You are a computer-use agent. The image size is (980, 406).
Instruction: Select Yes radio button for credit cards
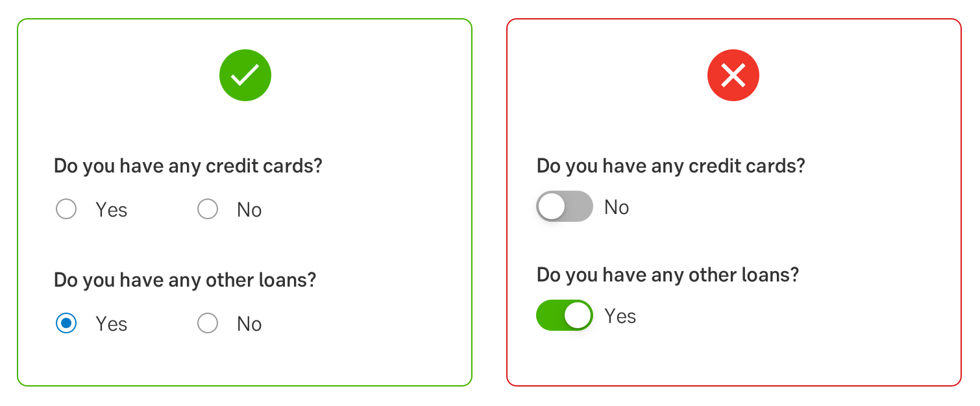pyautogui.click(x=66, y=209)
